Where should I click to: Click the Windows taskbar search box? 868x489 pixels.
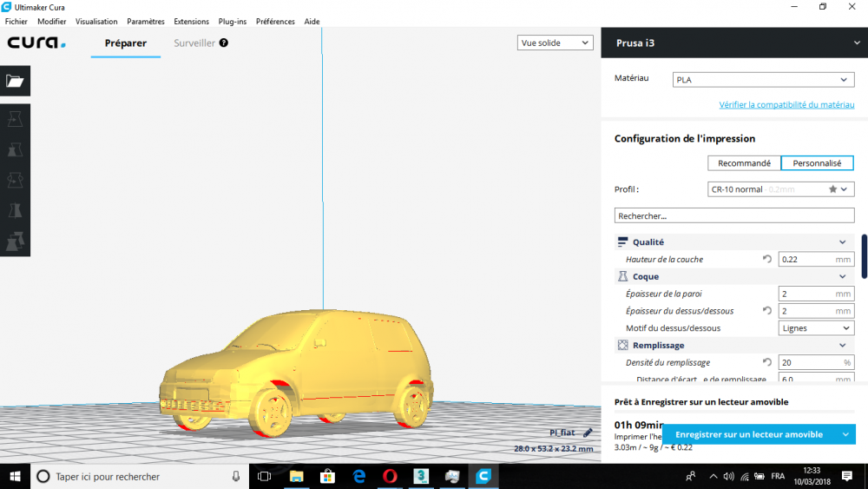point(140,476)
